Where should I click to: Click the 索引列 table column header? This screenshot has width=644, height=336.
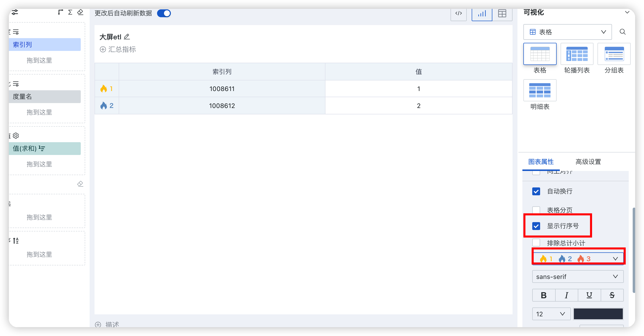(x=222, y=72)
